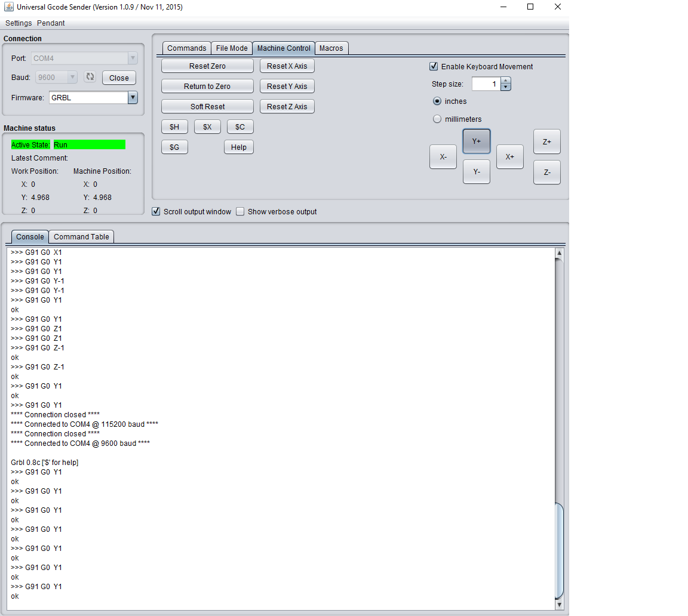Raise Z axis with Z+ button
The image size is (688, 616).
[x=546, y=142]
